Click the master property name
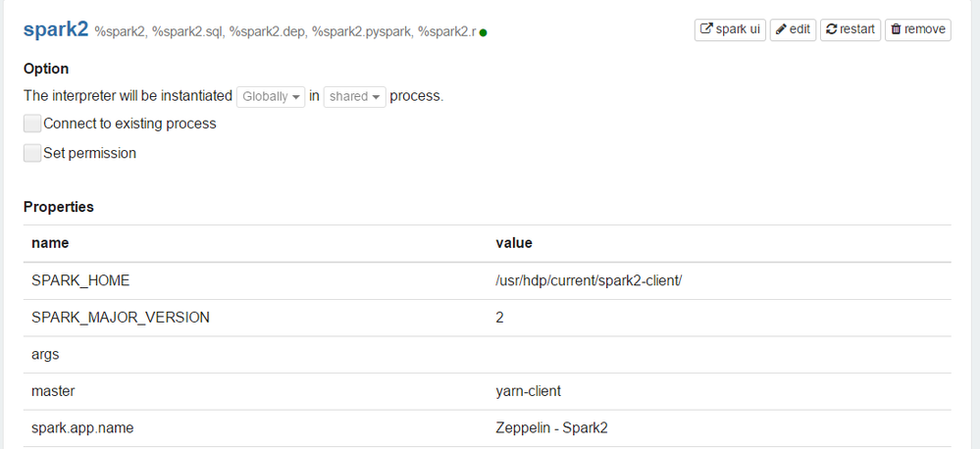 coord(53,390)
